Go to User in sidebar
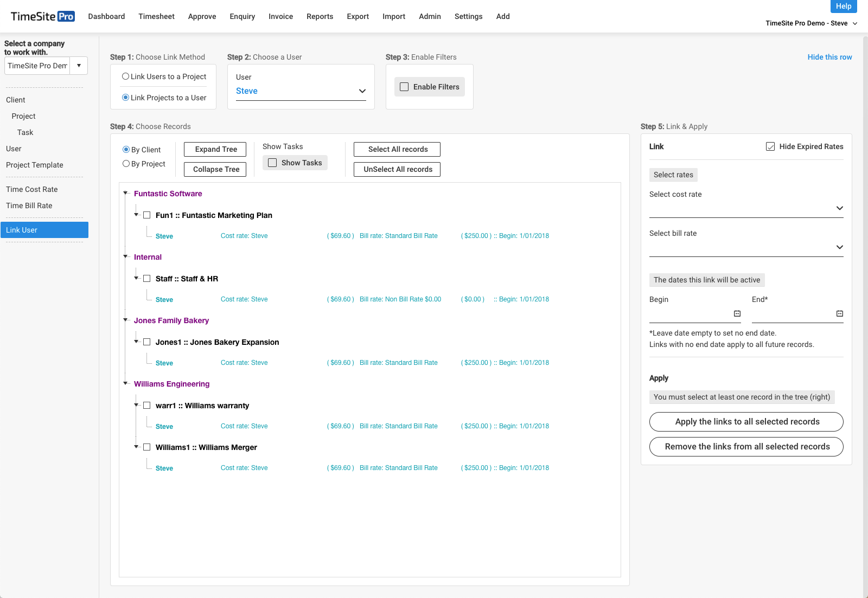This screenshot has width=868, height=598. (x=14, y=149)
